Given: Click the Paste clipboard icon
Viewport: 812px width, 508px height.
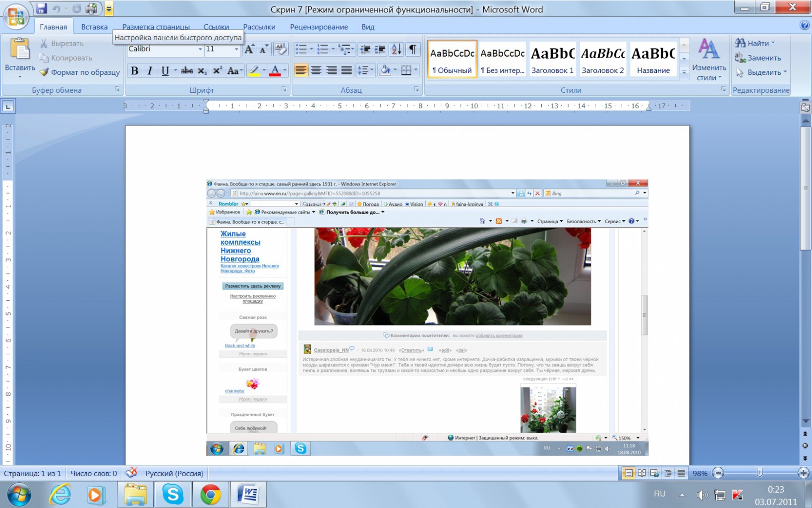Looking at the screenshot, I should tap(20, 49).
